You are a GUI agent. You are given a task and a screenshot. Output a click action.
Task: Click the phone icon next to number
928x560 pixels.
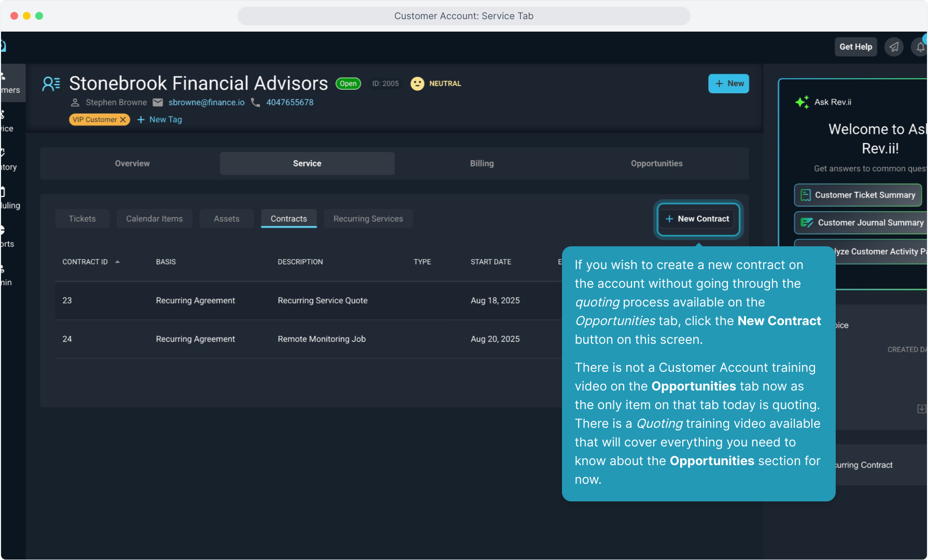pyautogui.click(x=256, y=103)
